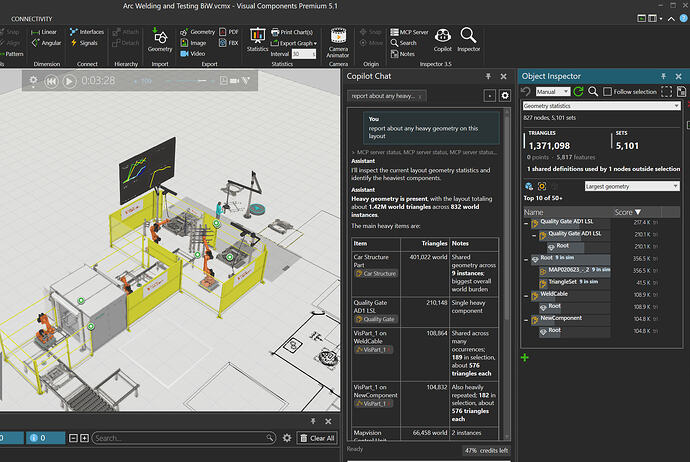Pin the Object Inspector panel
Screen dimensions: 690x462
point(663,76)
